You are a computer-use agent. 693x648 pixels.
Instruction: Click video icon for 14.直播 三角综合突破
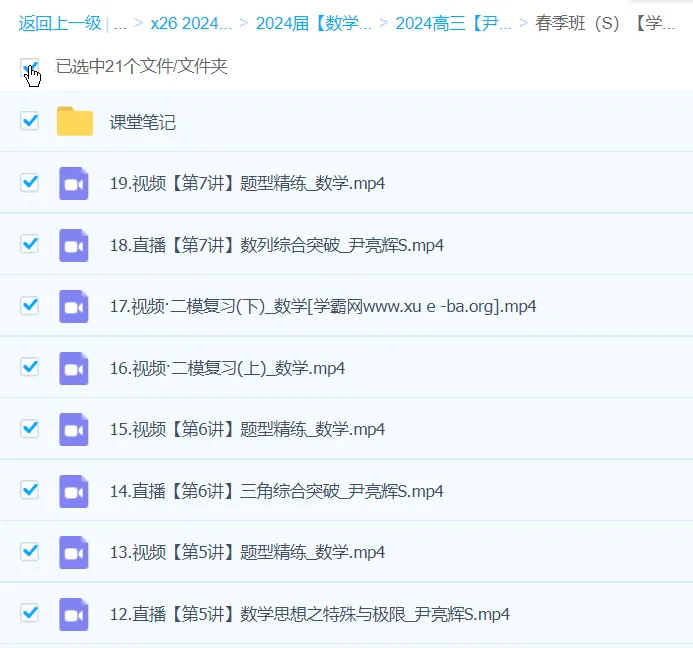74,491
